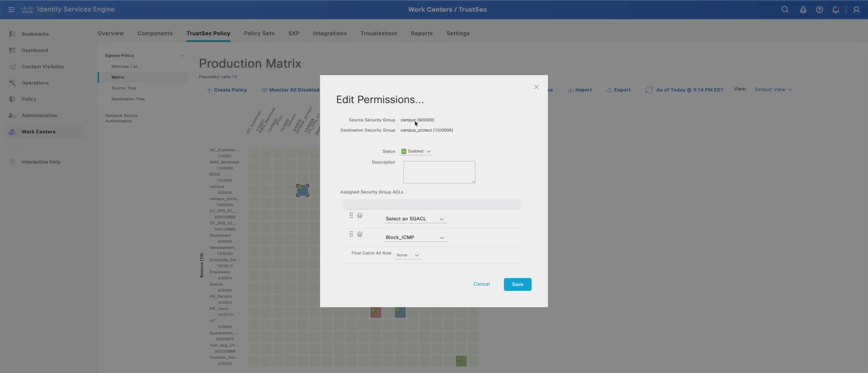Click the rocket launch icon in header

[x=803, y=9]
